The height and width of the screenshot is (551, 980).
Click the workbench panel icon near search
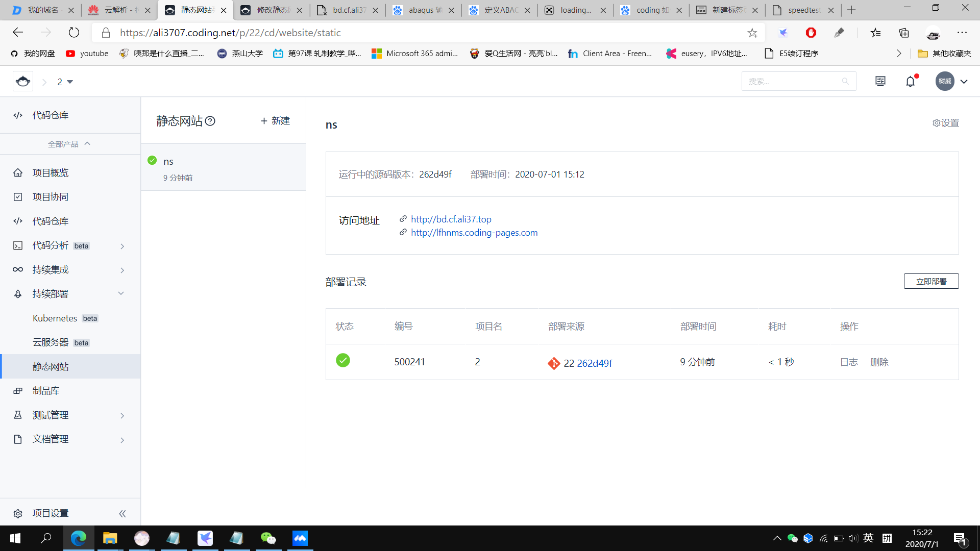click(880, 82)
